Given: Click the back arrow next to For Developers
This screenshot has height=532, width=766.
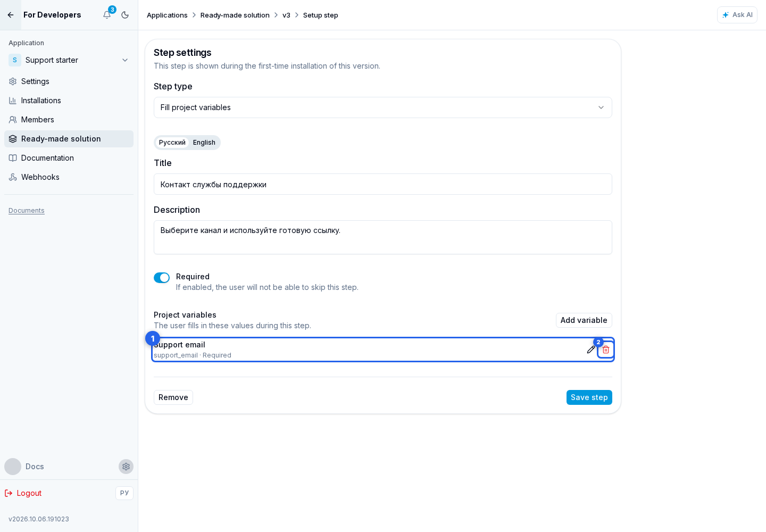Looking at the screenshot, I should pyautogui.click(x=11, y=15).
